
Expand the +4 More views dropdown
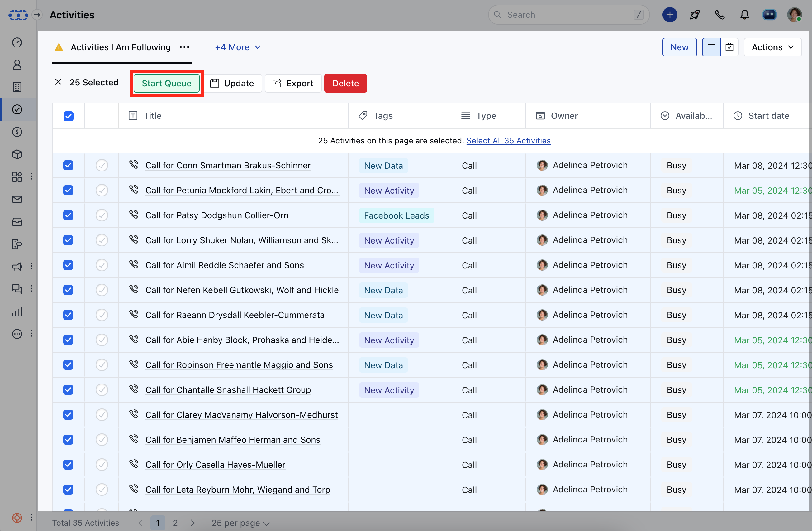pos(237,47)
